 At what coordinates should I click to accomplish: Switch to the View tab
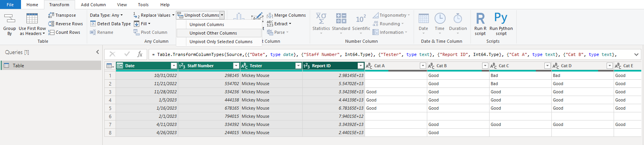(122, 5)
